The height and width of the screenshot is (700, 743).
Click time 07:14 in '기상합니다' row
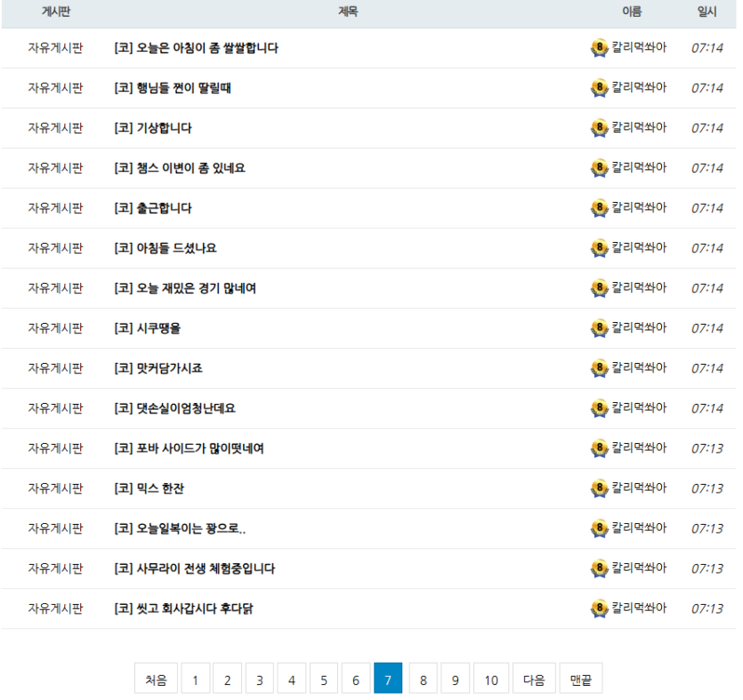pos(707,128)
